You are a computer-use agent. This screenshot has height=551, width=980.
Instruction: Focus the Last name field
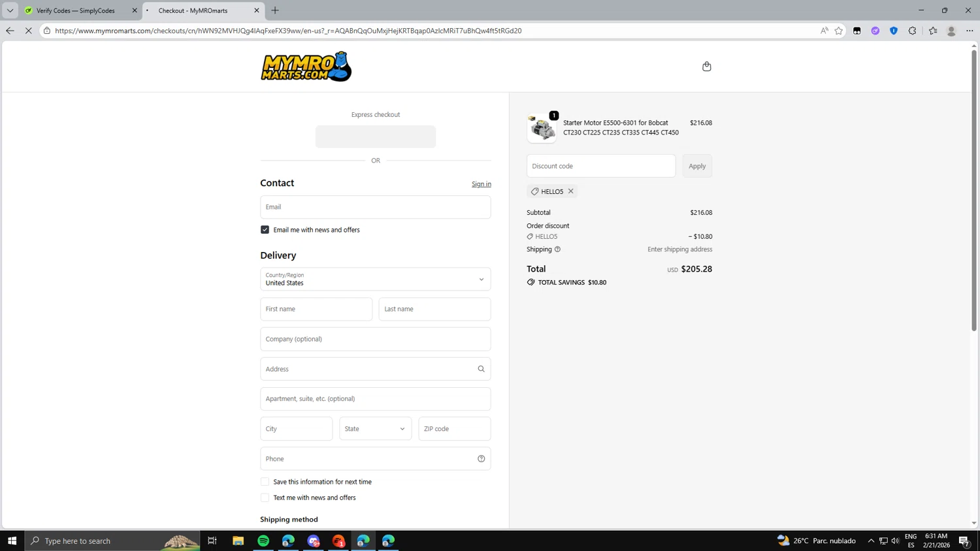pyautogui.click(x=435, y=309)
